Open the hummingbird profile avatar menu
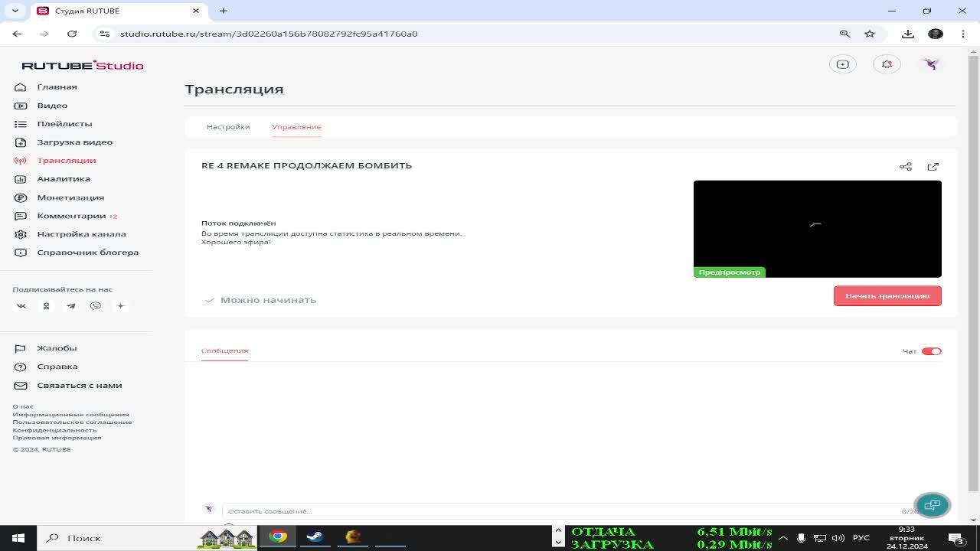The height and width of the screenshot is (551, 980). click(x=931, y=64)
